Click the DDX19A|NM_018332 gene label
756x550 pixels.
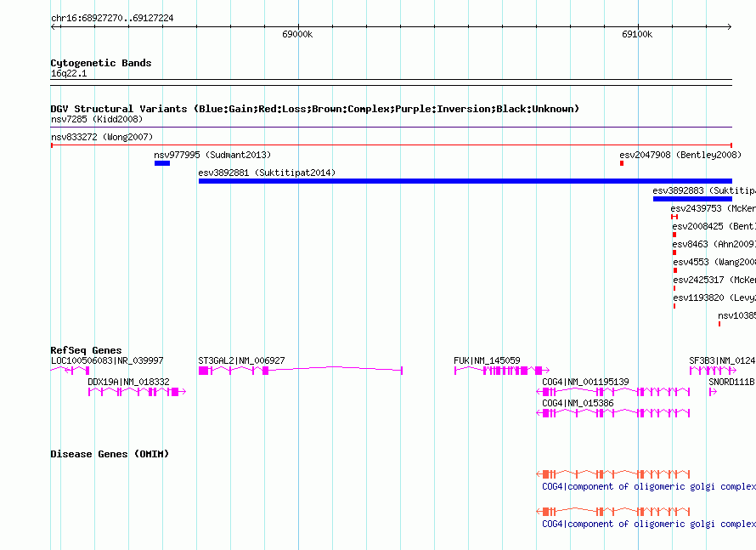128,382
